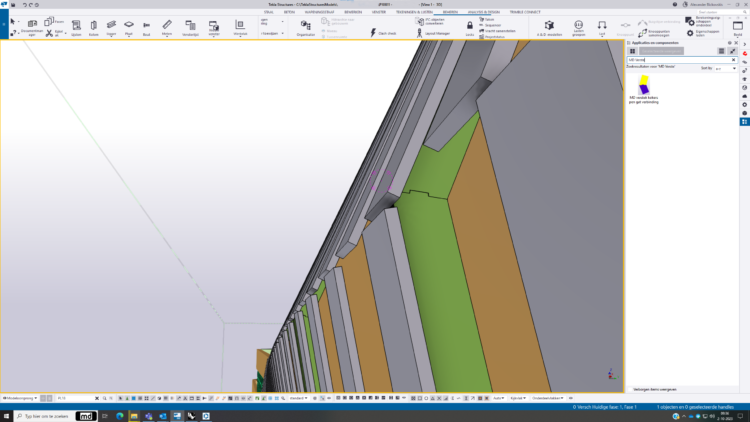Click Knooppunten samenvoegen
This screenshot has height=422, width=750.
(656, 33)
